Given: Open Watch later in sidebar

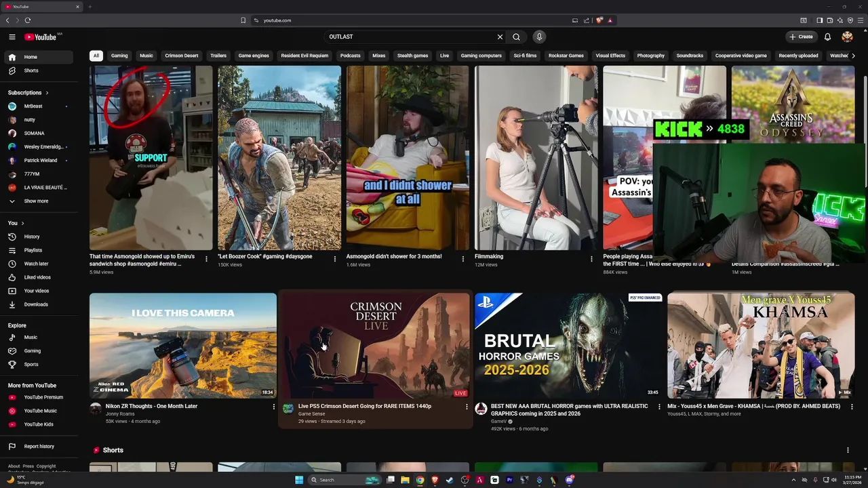Looking at the screenshot, I should 40,264.
